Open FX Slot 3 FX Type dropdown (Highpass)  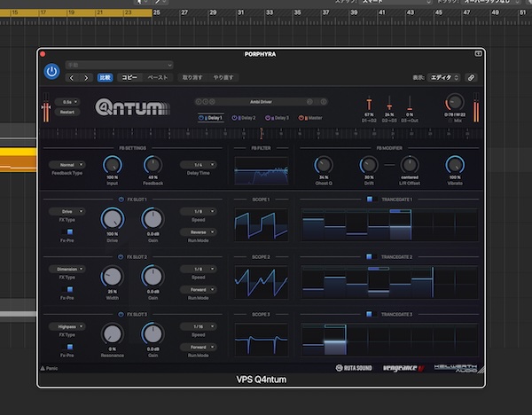67,326
